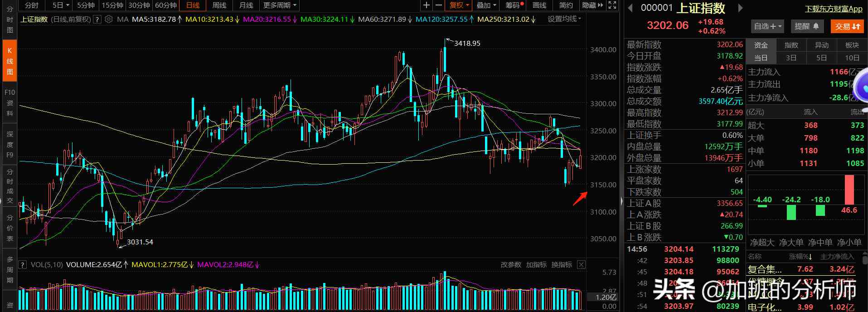Open 设置均线 dropdown
Image resolution: width=868 pixels, height=312 pixels.
[564, 19]
